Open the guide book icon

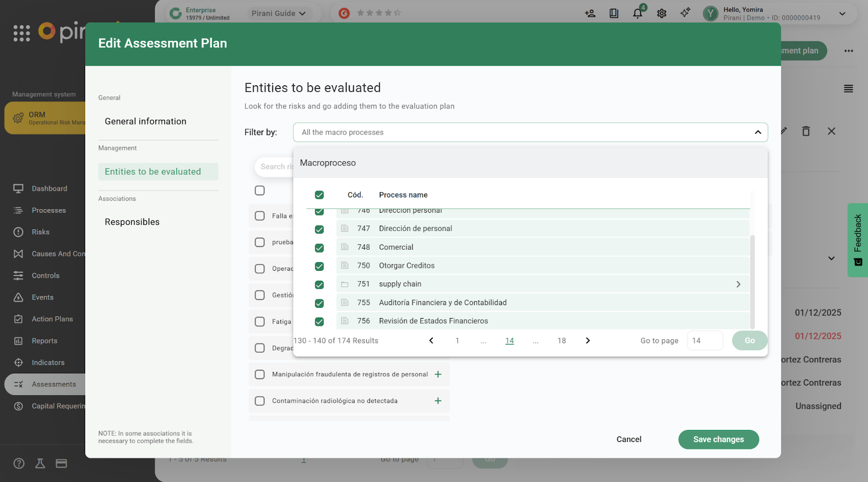click(x=614, y=14)
